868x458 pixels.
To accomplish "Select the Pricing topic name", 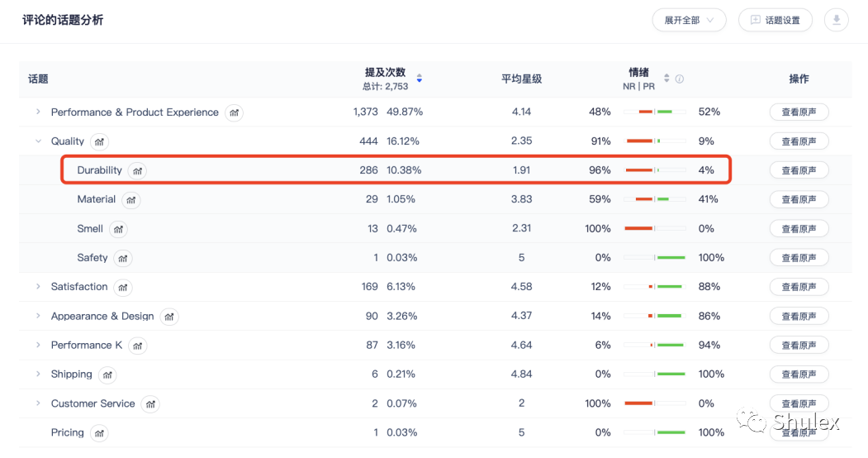I will coord(68,432).
